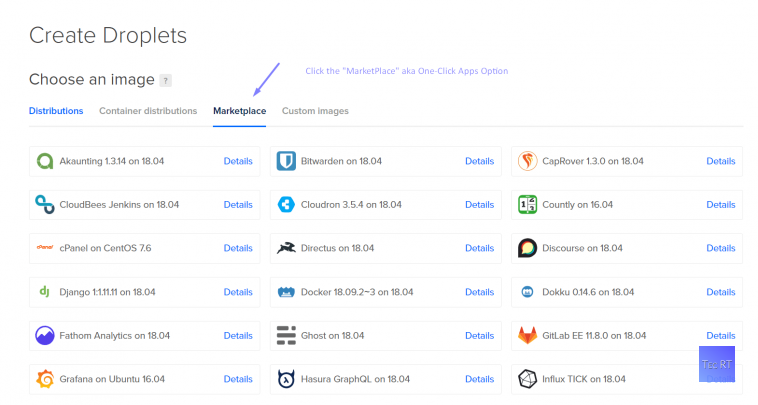Click the Bitwarden shield icon
The image size is (758, 405).
286,161
